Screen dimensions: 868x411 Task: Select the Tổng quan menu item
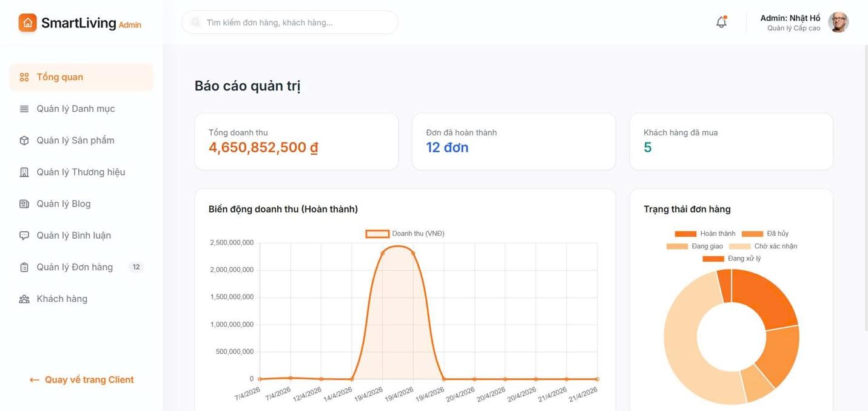point(81,77)
